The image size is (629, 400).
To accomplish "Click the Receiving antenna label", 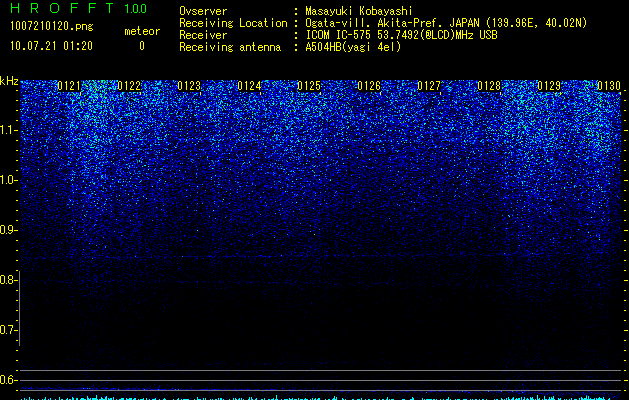I will 230,47.
